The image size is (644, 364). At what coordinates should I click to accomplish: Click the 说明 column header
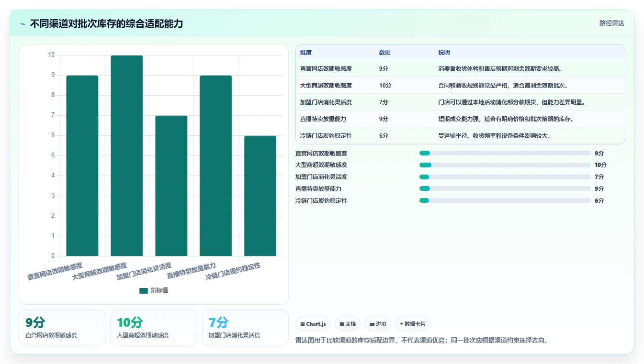pos(444,52)
